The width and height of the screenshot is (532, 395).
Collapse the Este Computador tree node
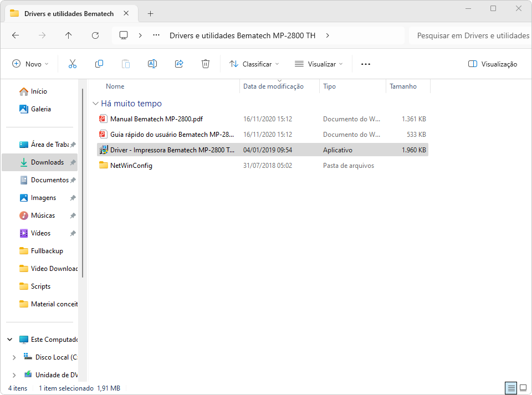[10, 340]
